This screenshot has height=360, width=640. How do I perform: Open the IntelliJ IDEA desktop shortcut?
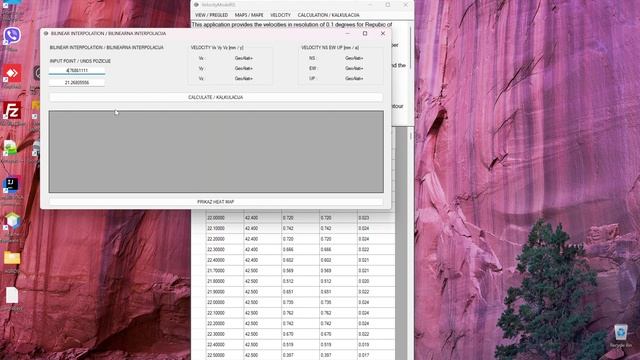pos(11,185)
